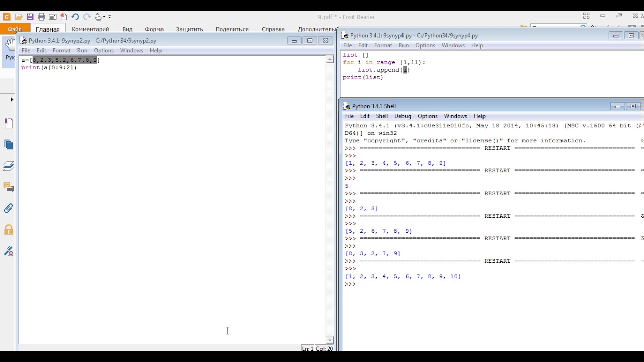Open File menu in 9synyp2.py editor
This screenshot has width=644, height=362.
pos(26,50)
